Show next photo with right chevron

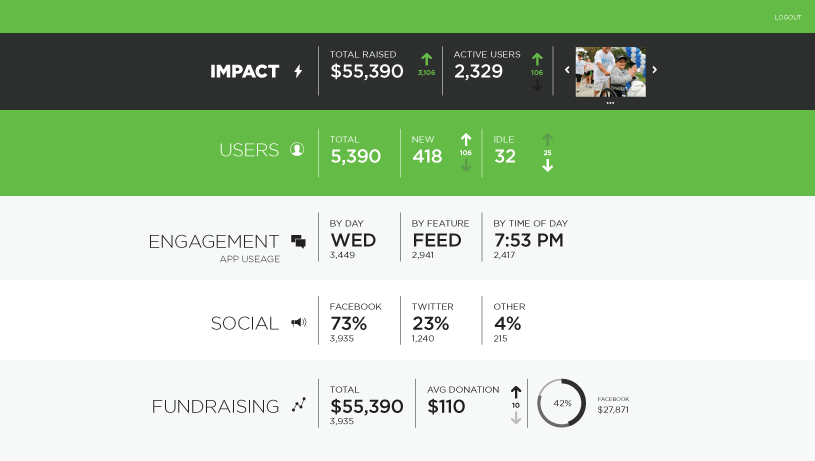[655, 70]
